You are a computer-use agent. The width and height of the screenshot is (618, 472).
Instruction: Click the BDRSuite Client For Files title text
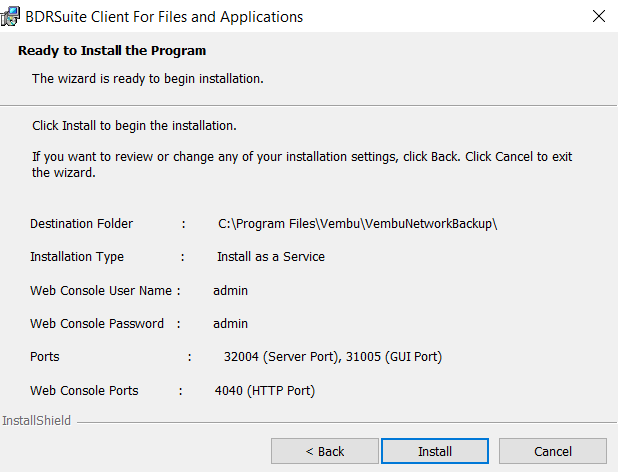click(164, 17)
